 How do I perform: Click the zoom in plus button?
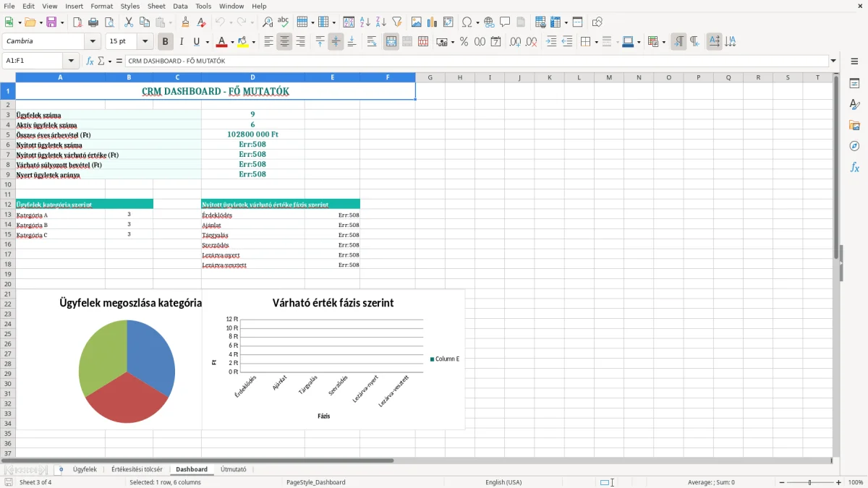click(839, 482)
